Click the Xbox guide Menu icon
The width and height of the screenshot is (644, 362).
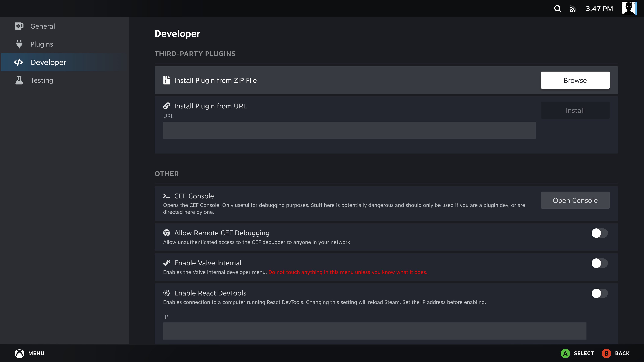pos(19,353)
